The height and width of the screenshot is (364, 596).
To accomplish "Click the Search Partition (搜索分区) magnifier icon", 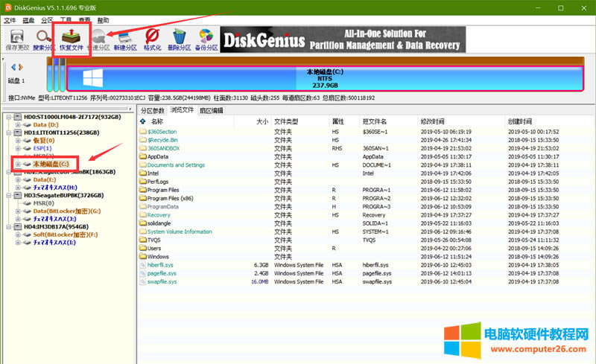I will (x=45, y=36).
